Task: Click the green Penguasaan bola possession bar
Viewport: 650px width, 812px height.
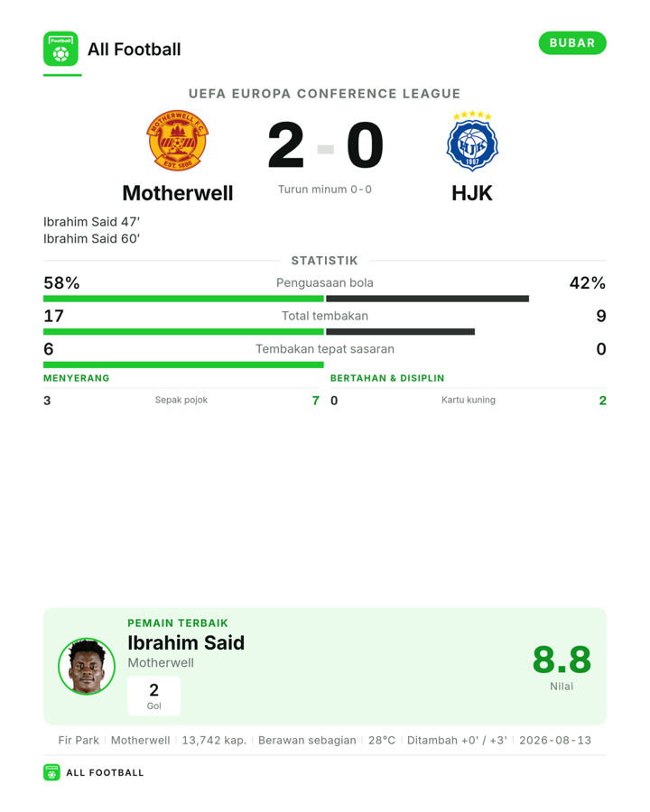Action: point(183,299)
